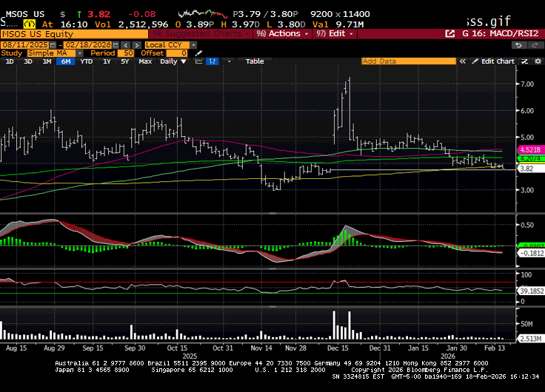This screenshot has width=545, height=392.
Task: Select the 6M range tab
Action: (x=66, y=61)
